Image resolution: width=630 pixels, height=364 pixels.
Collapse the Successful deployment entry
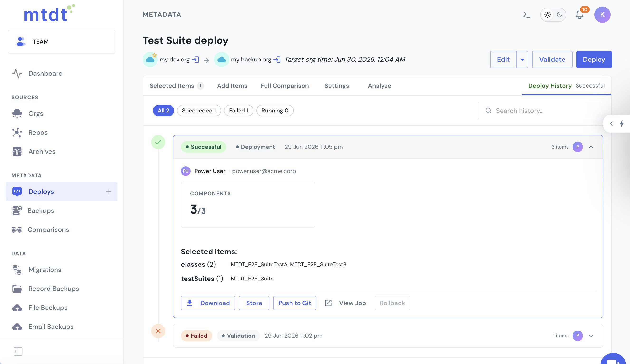point(591,147)
